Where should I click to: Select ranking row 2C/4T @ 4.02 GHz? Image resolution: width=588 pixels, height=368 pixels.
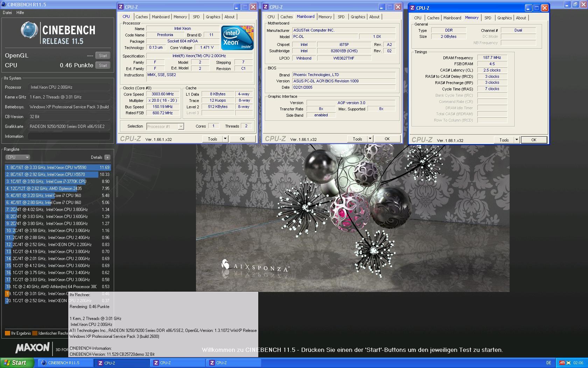click(58, 210)
